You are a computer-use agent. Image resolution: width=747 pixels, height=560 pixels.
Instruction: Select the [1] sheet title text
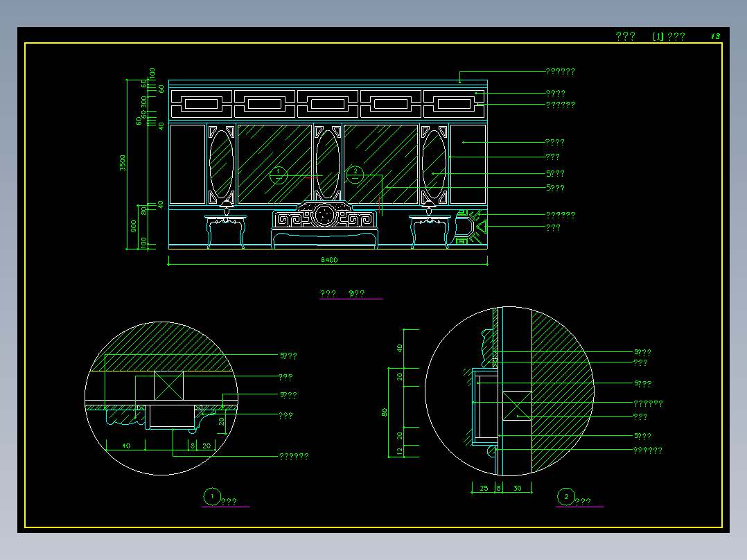[669, 36]
